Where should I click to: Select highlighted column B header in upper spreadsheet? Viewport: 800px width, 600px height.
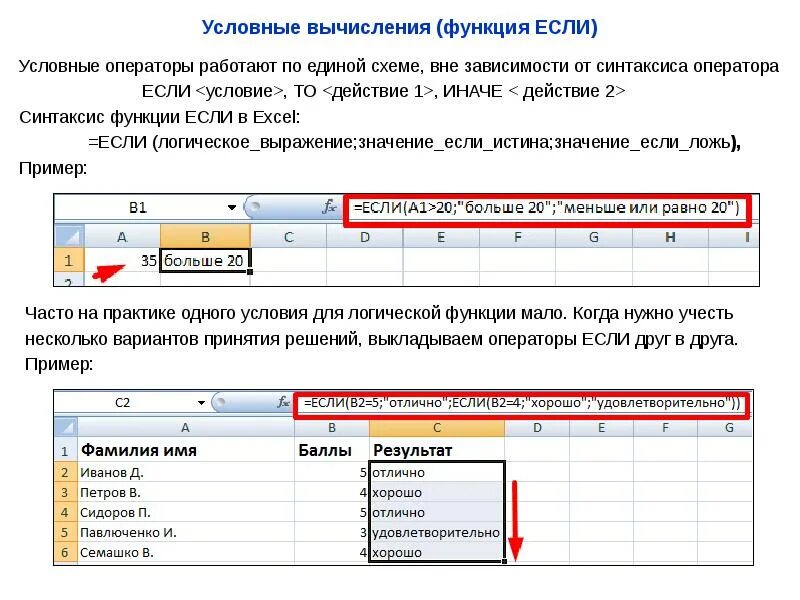205,237
